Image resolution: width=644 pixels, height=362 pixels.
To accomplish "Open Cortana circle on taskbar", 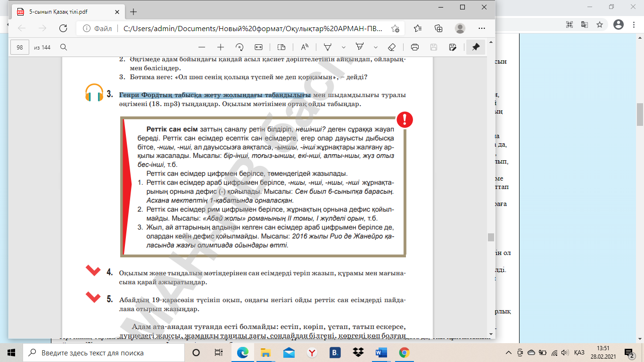I will (x=196, y=353).
